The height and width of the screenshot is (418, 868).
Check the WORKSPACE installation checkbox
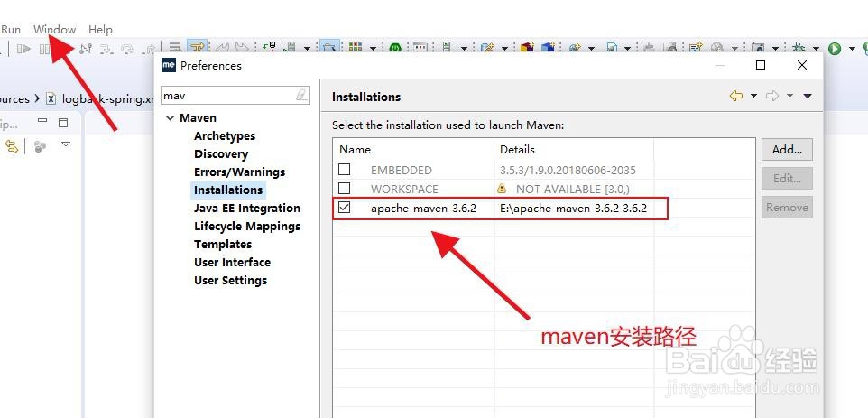click(345, 189)
